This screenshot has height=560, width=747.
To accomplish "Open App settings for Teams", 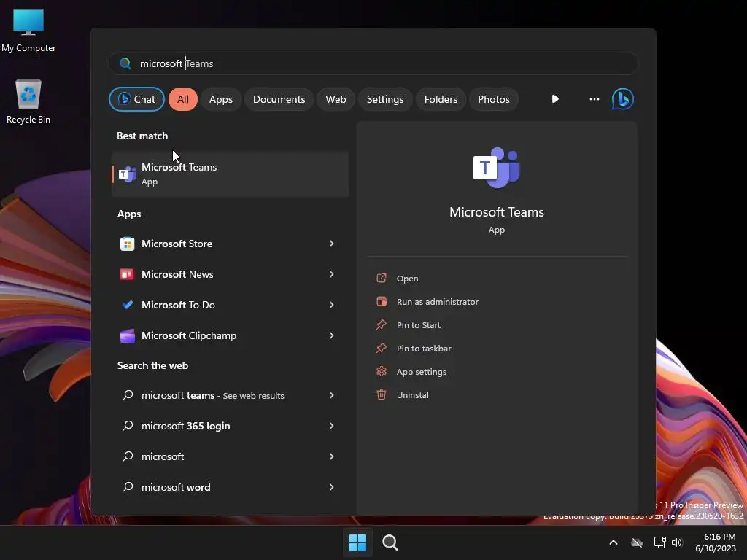I will 422,372.
